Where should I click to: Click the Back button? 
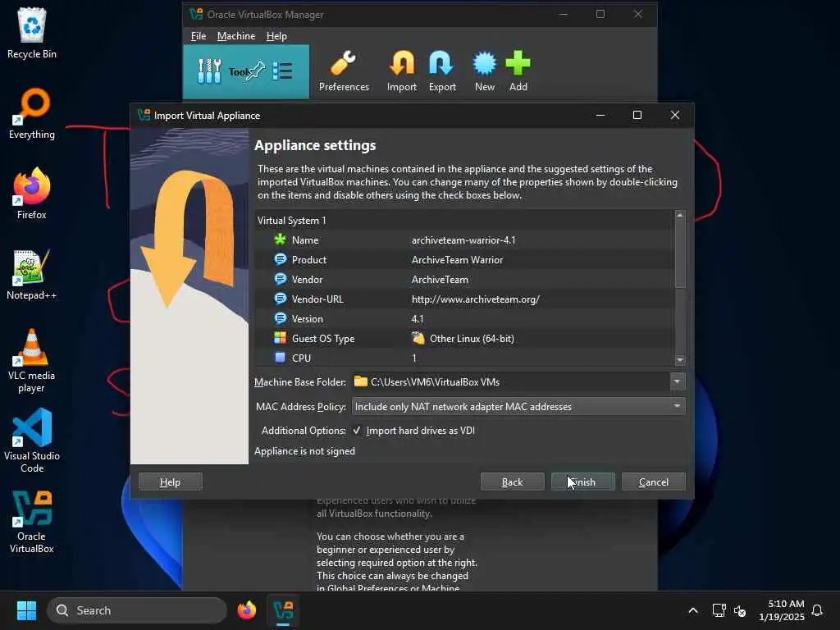click(x=512, y=482)
